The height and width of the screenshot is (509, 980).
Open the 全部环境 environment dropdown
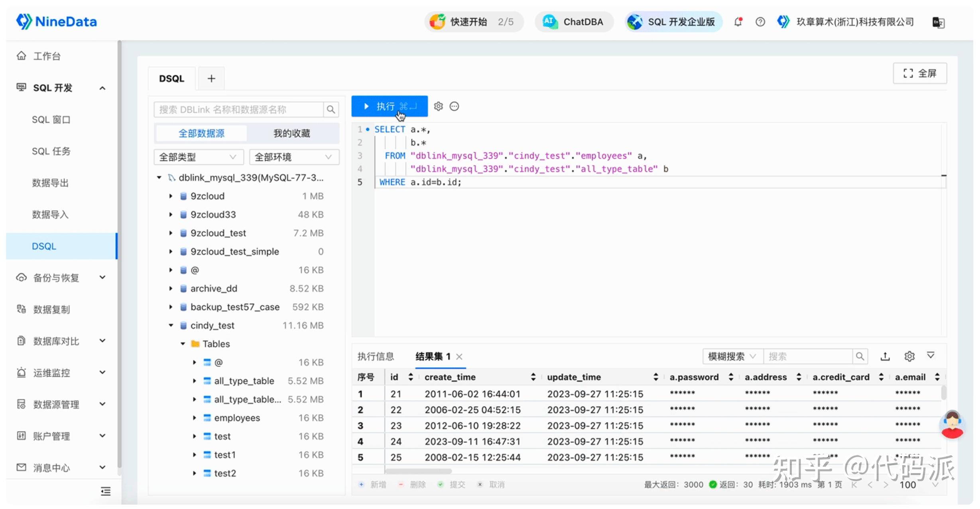(x=294, y=157)
